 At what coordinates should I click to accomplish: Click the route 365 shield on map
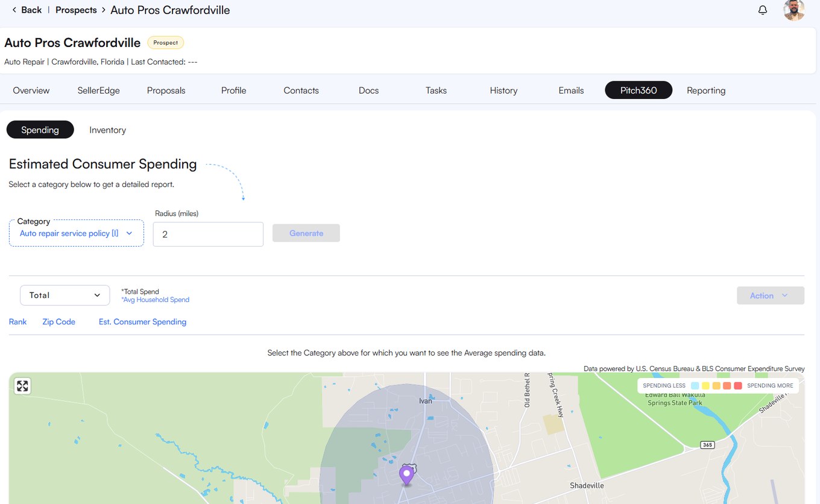point(708,444)
